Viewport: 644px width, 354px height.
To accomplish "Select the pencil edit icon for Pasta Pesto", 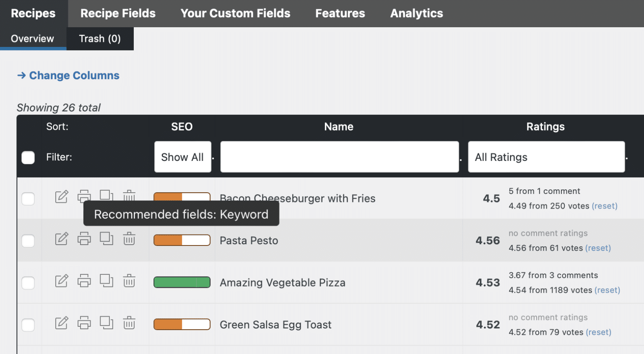I will pyautogui.click(x=61, y=238).
